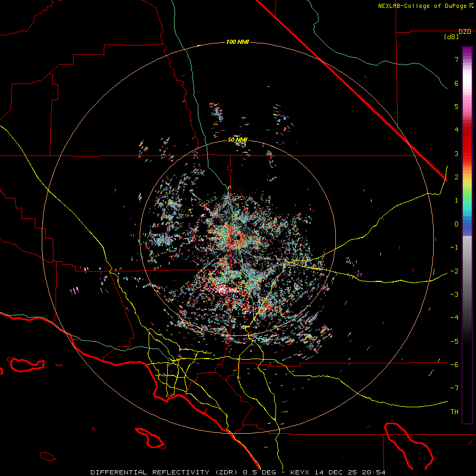
Task: Click the -4 value on color scale
Action: (454, 318)
